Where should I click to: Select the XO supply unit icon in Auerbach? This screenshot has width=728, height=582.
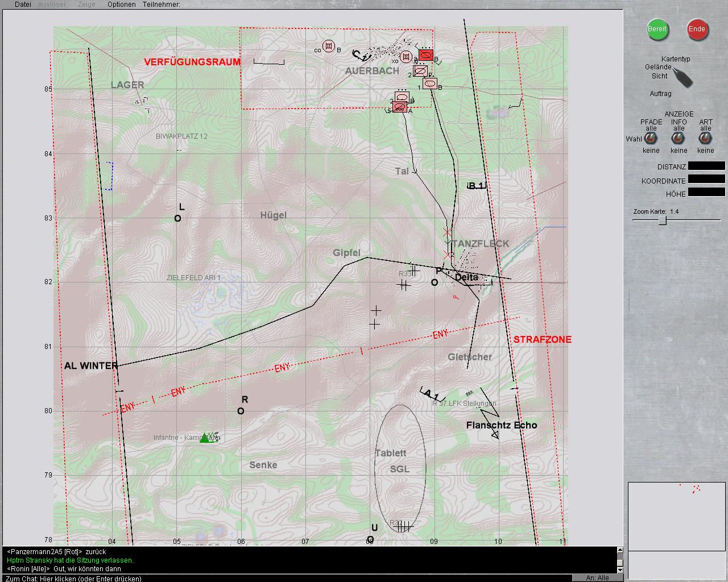tap(406, 57)
